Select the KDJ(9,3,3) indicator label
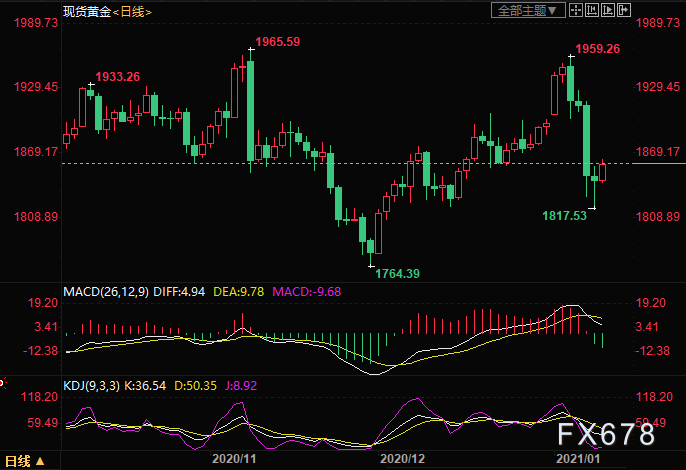The width and height of the screenshot is (686, 470). click(x=92, y=382)
